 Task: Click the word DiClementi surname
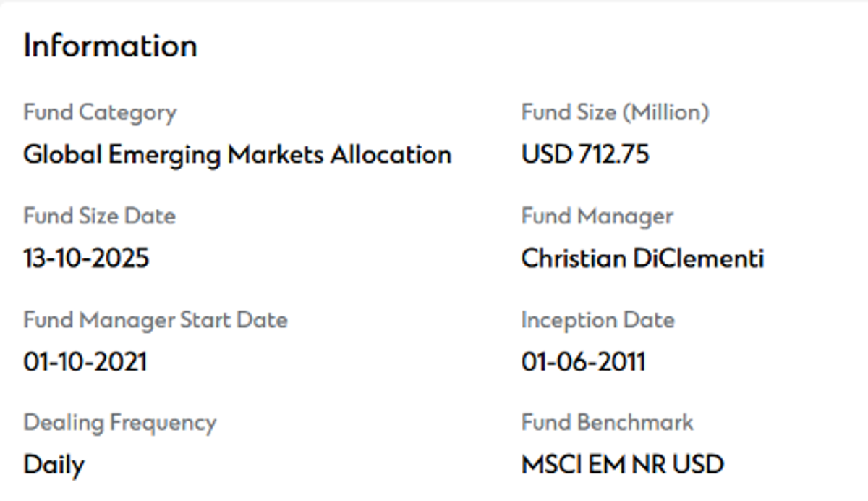pyautogui.click(x=698, y=258)
